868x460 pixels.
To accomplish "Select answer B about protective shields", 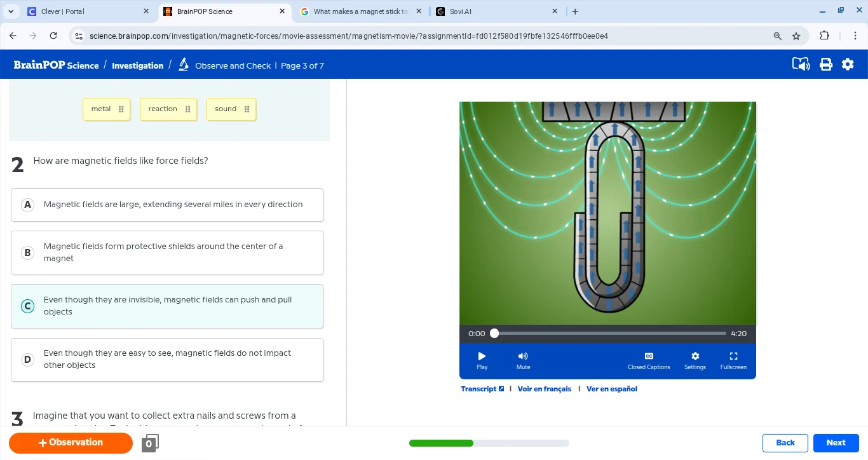I will (x=167, y=253).
